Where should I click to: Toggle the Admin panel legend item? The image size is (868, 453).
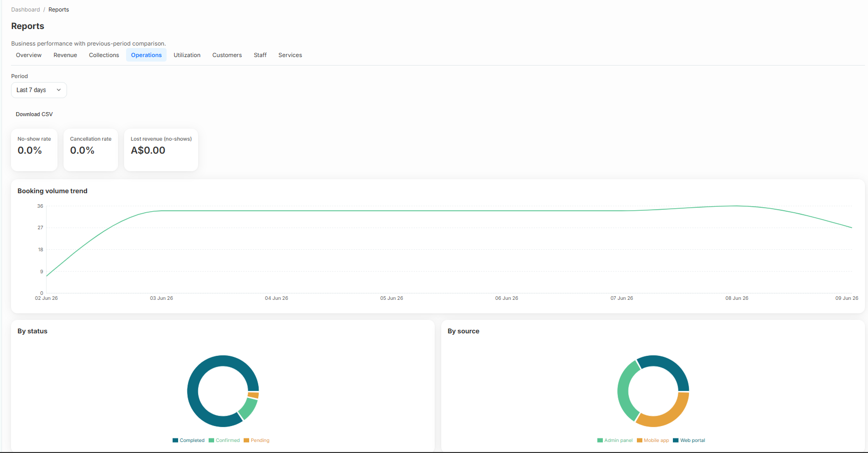[615, 440]
